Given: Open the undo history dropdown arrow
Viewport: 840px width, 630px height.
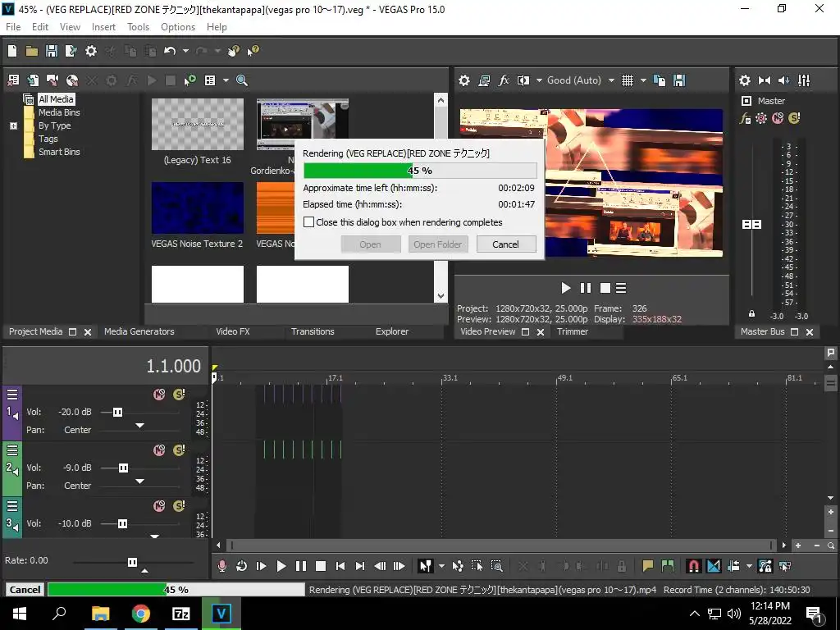Looking at the screenshot, I should [x=185, y=51].
